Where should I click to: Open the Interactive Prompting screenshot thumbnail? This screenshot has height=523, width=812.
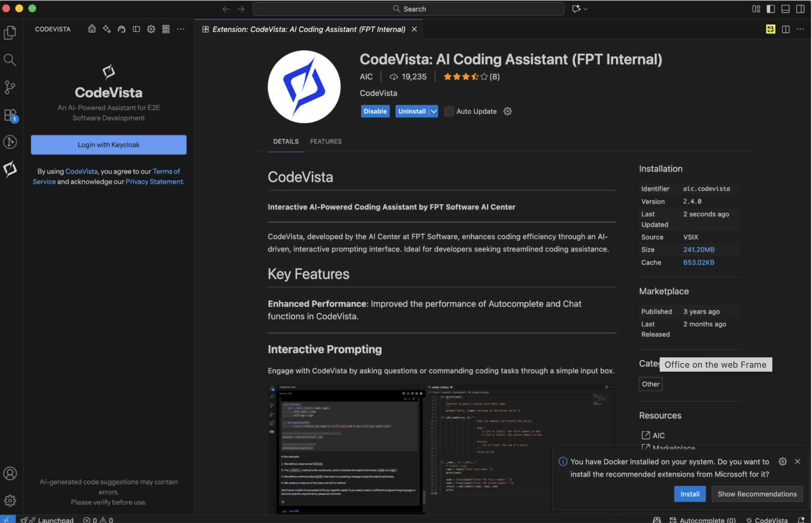442,449
